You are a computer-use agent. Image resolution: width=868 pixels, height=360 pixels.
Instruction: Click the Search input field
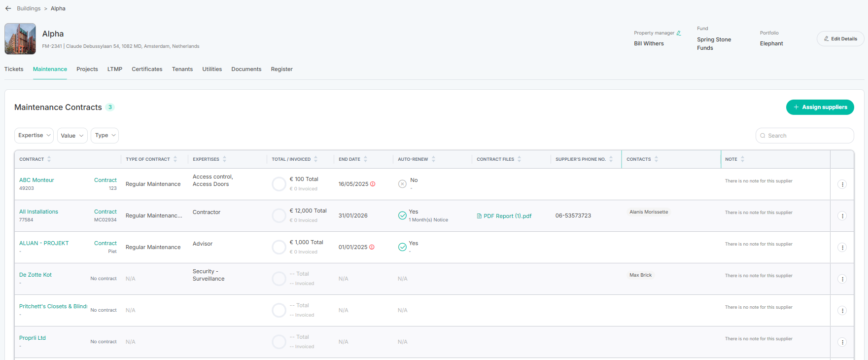tap(804, 136)
